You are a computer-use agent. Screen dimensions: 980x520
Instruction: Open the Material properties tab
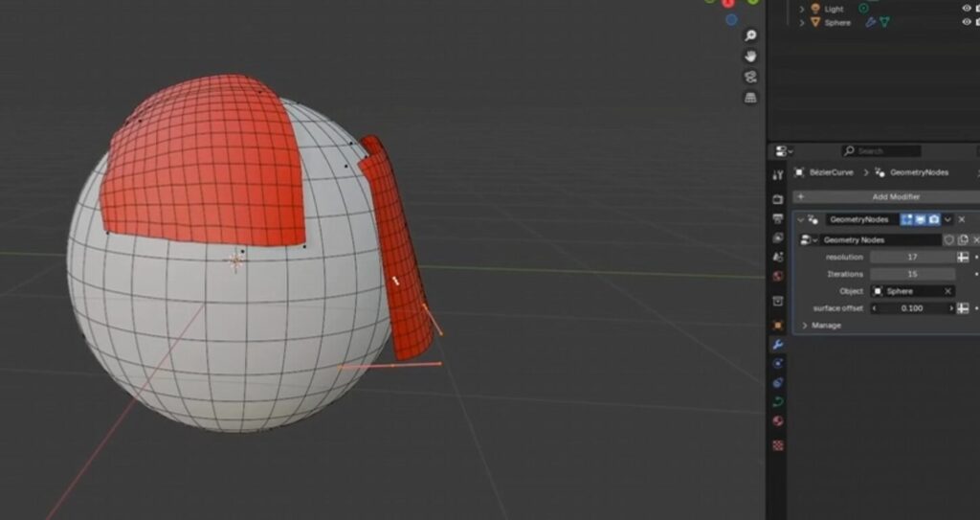(778, 421)
